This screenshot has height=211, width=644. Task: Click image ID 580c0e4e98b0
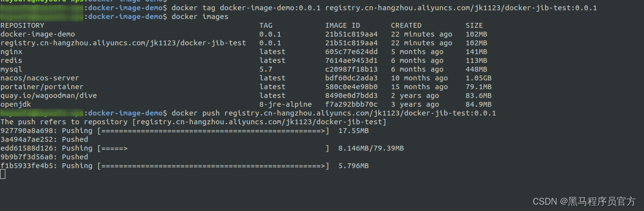[351, 87]
